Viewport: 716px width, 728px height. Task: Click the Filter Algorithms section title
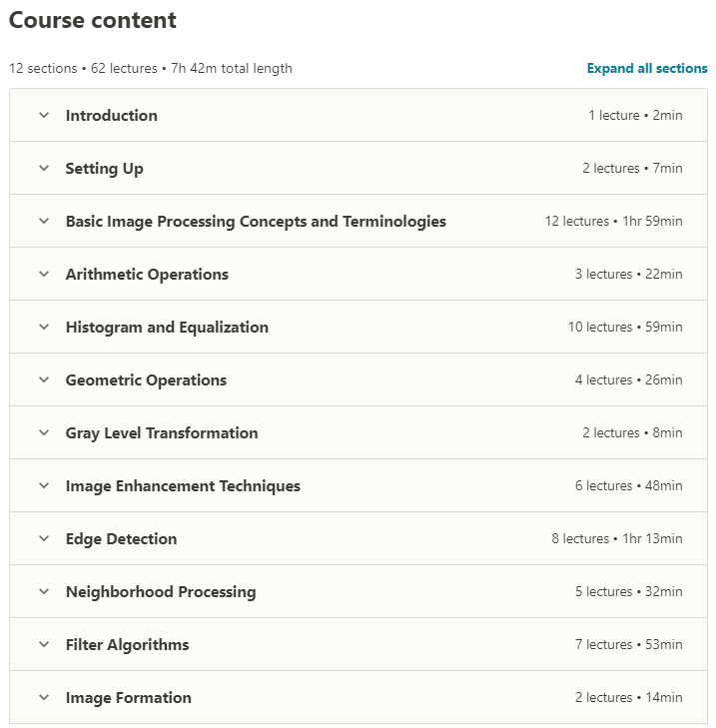point(127,645)
